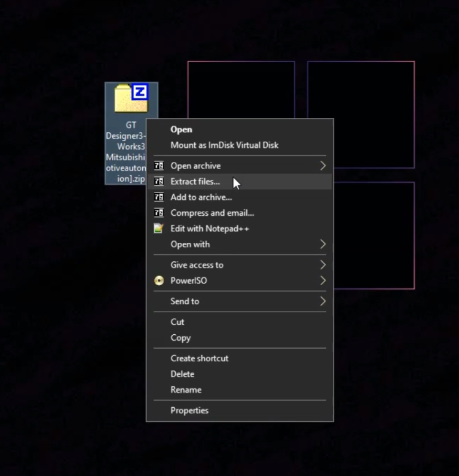Screen dimensions: 459x476
Task: Select Create shortcut
Action: coord(199,358)
